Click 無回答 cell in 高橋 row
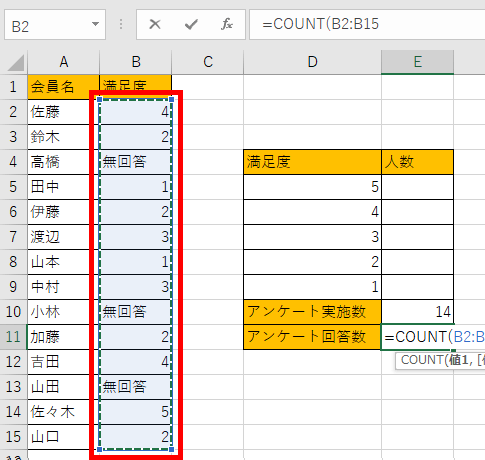The width and height of the screenshot is (485, 460). [136, 162]
